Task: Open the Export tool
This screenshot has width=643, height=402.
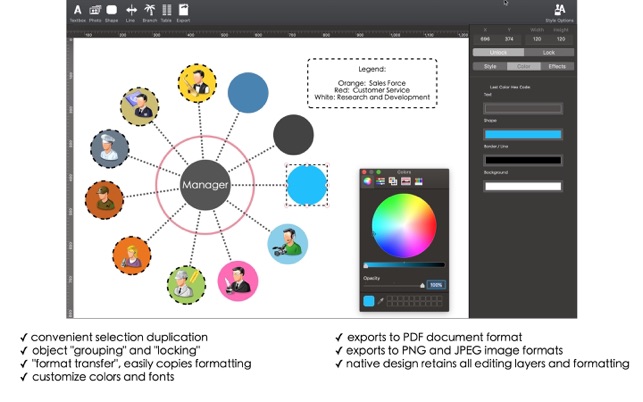Action: point(183,13)
